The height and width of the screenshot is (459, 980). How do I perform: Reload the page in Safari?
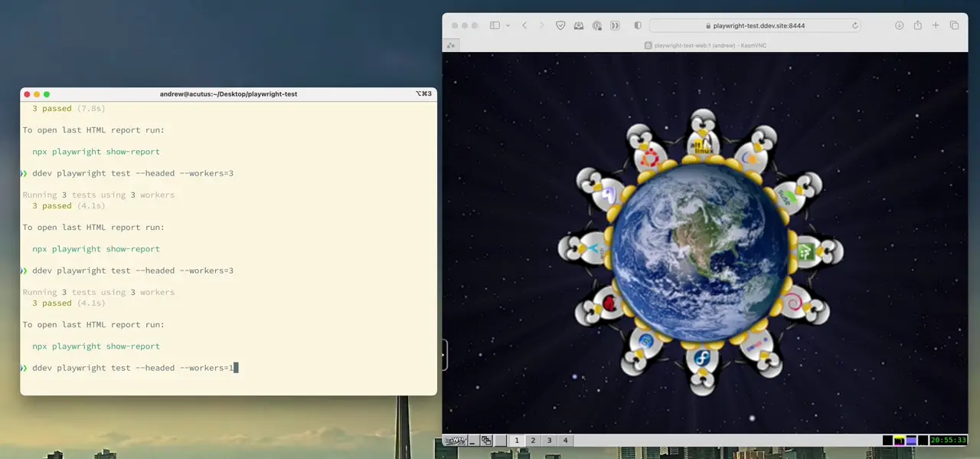click(855, 25)
